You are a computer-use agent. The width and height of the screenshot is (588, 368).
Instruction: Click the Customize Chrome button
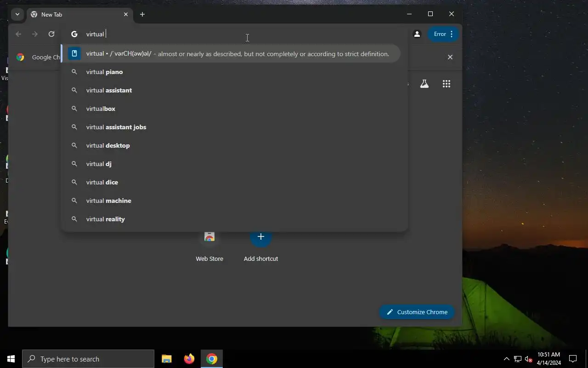(x=417, y=312)
